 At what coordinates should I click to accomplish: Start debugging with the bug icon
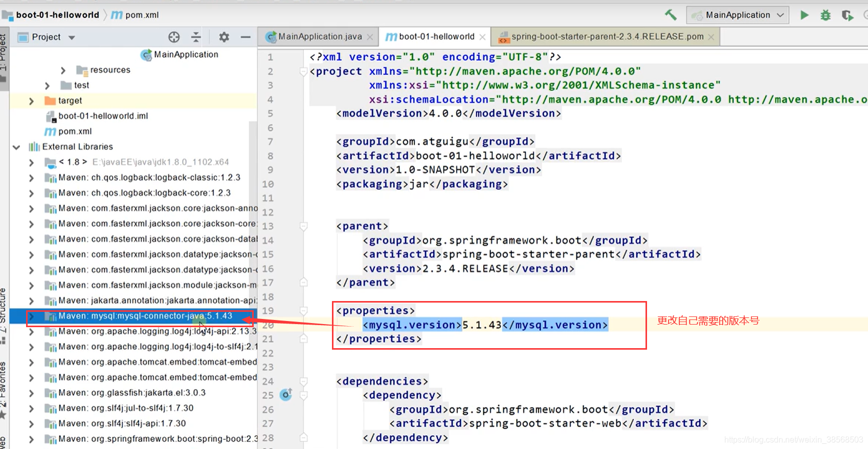[x=826, y=15]
